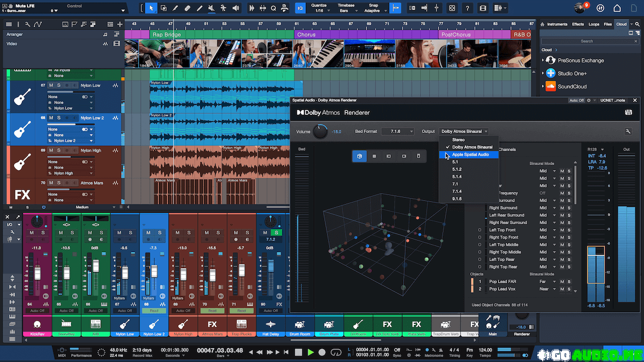Solo the Nylon Low 2 track

[58, 118]
